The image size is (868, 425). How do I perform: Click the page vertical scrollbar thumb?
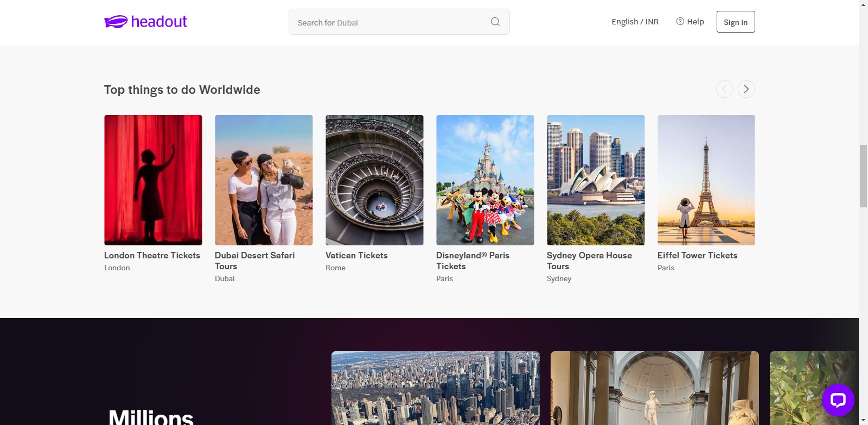pos(863,176)
